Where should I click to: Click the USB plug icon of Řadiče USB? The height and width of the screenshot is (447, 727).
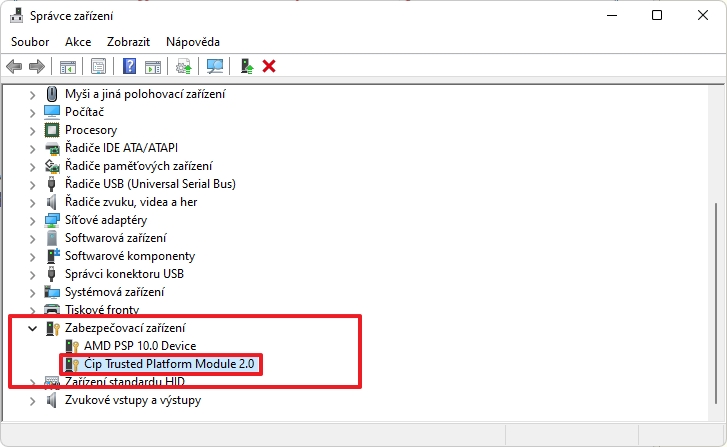pos(52,184)
